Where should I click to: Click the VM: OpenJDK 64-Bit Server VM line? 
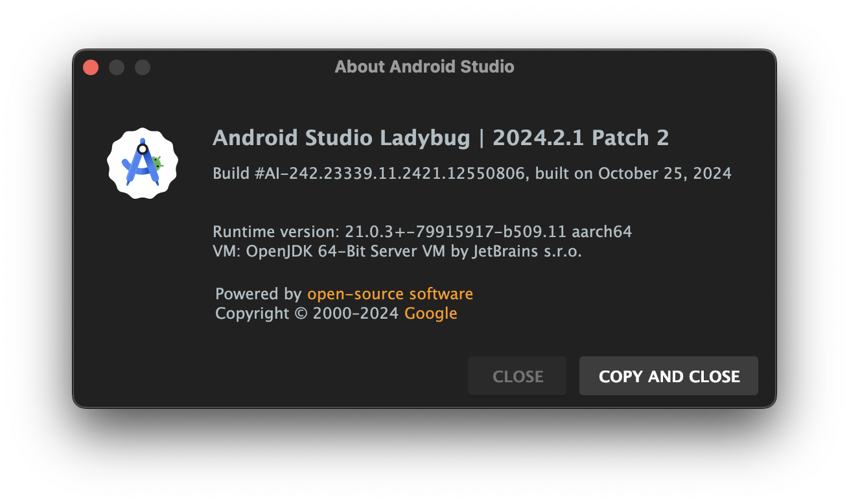click(x=397, y=251)
